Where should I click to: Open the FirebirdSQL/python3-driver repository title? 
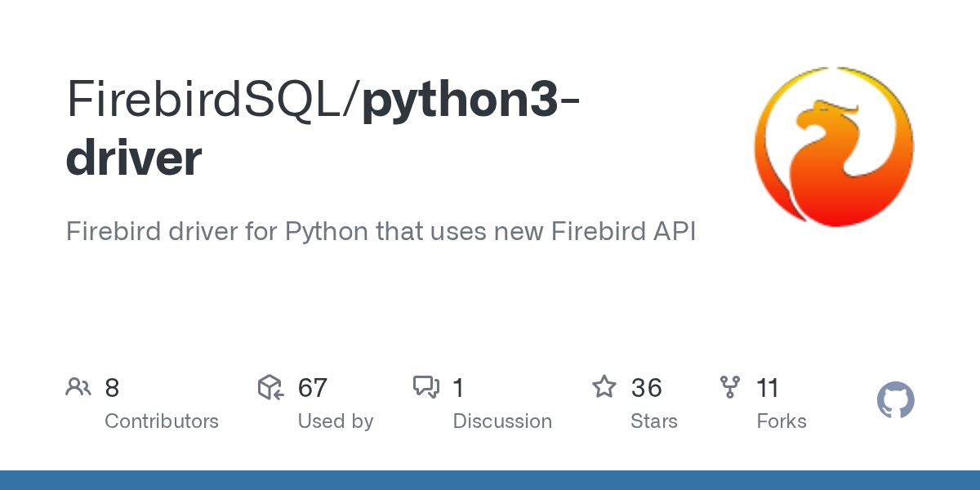(x=323, y=128)
